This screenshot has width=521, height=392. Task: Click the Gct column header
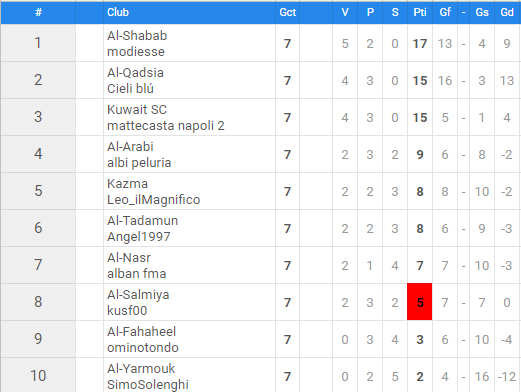coord(287,12)
